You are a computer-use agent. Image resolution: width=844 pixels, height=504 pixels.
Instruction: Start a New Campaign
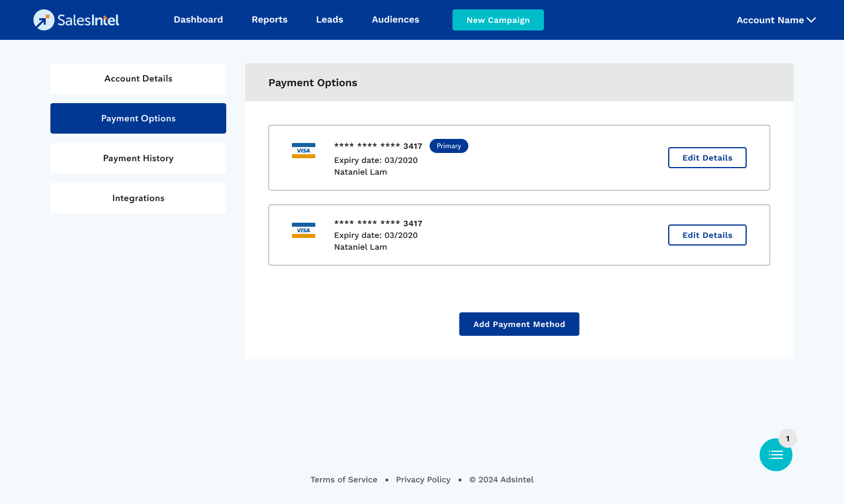pyautogui.click(x=498, y=20)
